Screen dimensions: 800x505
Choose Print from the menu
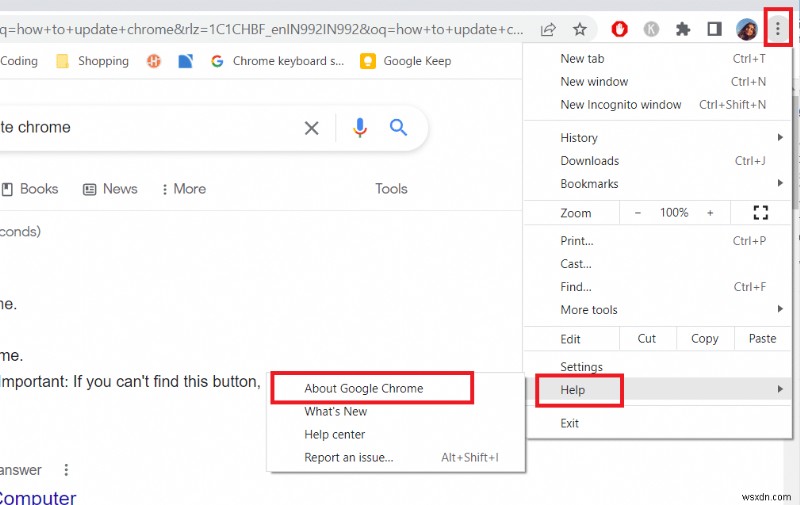coord(658,241)
